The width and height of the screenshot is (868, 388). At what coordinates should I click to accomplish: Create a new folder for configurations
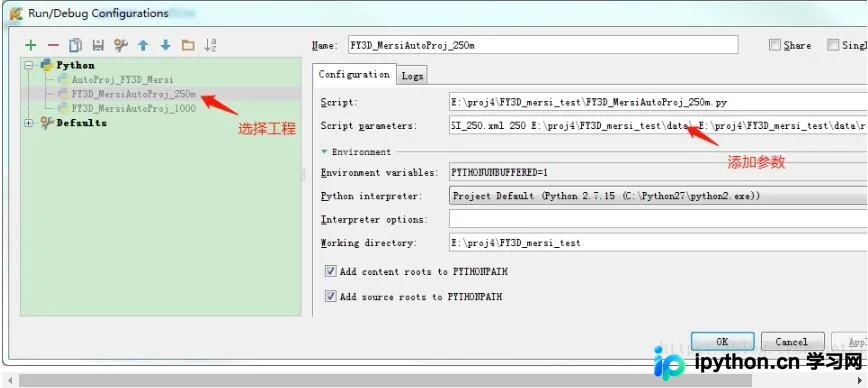(188, 45)
